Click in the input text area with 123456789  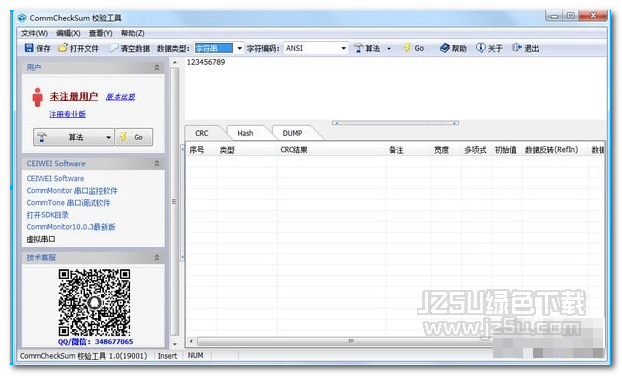point(395,89)
